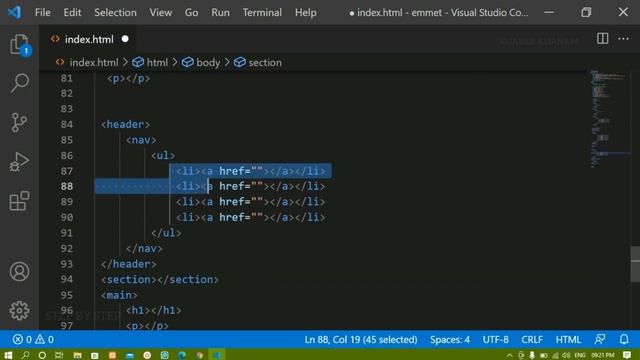Image resolution: width=640 pixels, height=360 pixels.
Task: Open the notifications bell
Action: (x=624, y=340)
